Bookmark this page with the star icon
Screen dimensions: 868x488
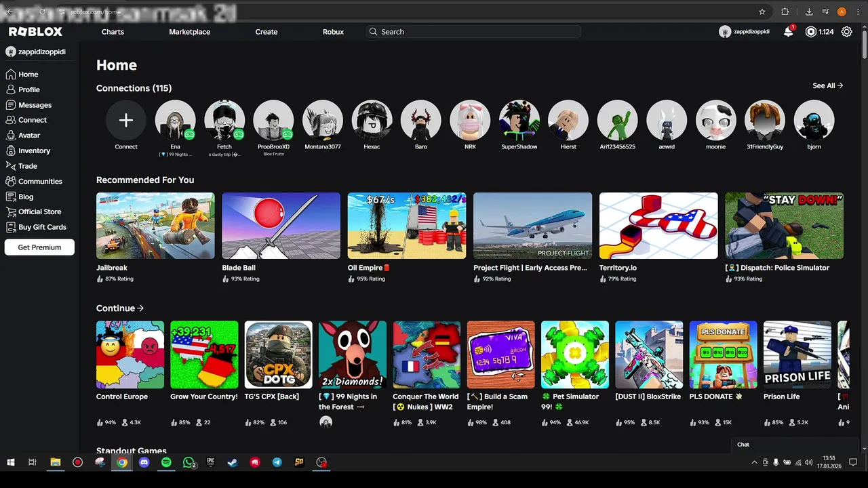pyautogui.click(x=762, y=12)
